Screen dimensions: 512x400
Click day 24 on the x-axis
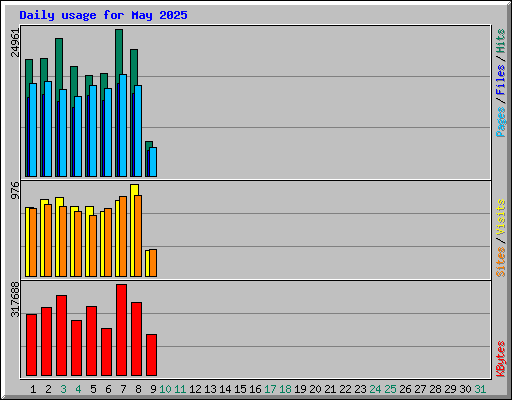click(x=375, y=389)
